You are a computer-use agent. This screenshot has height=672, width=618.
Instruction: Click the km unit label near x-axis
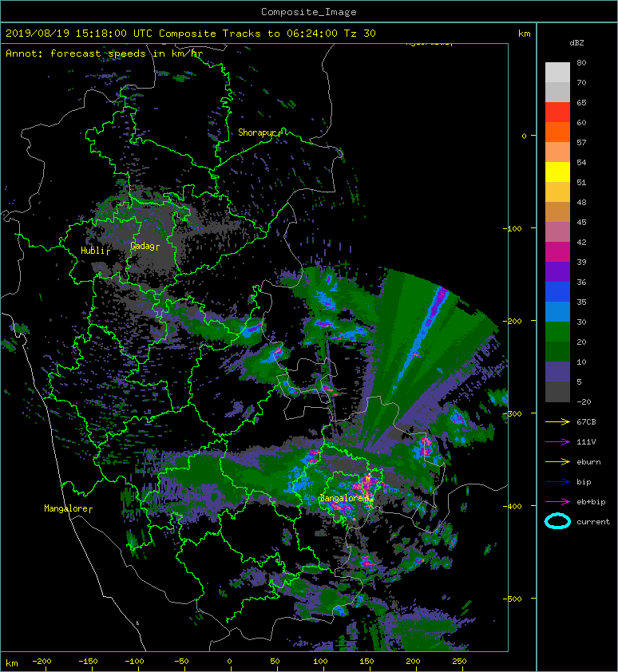pos(12,663)
